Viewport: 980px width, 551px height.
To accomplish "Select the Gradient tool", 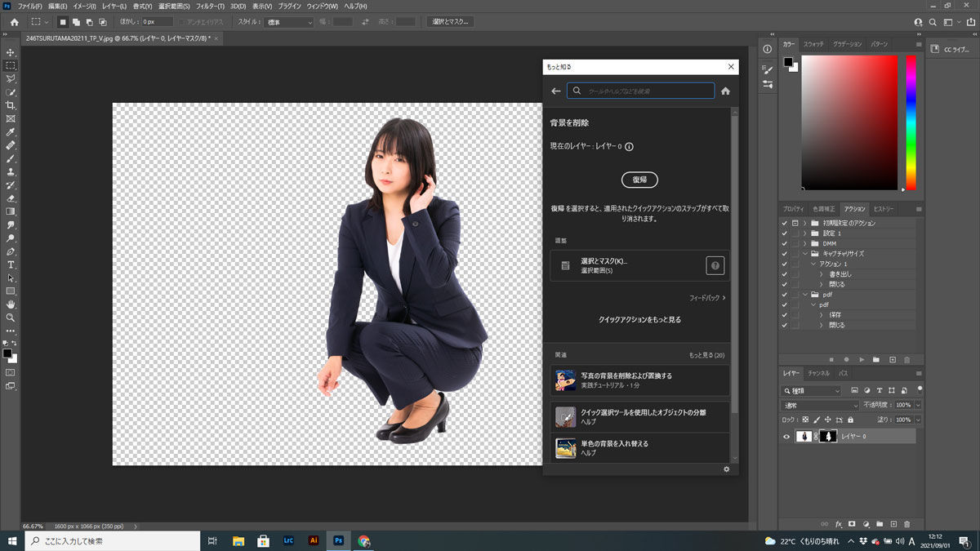I will click(x=11, y=212).
